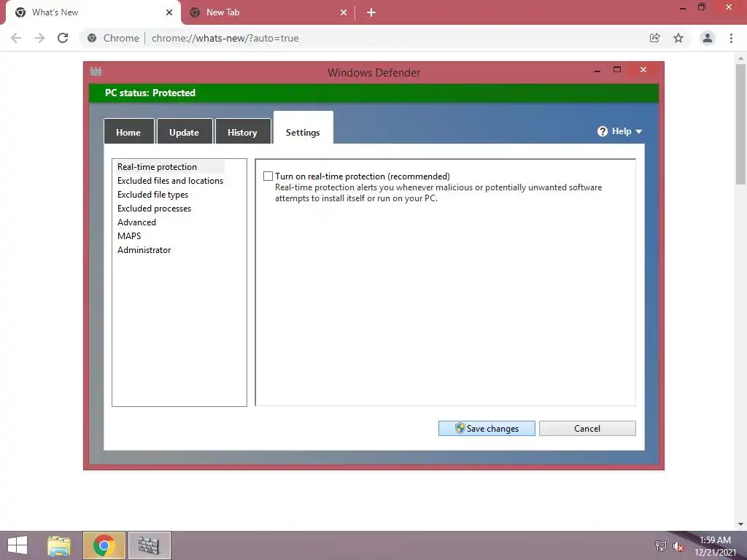The height and width of the screenshot is (560, 747).
Task: Click Chrome forward navigation arrow
Action: (39, 38)
